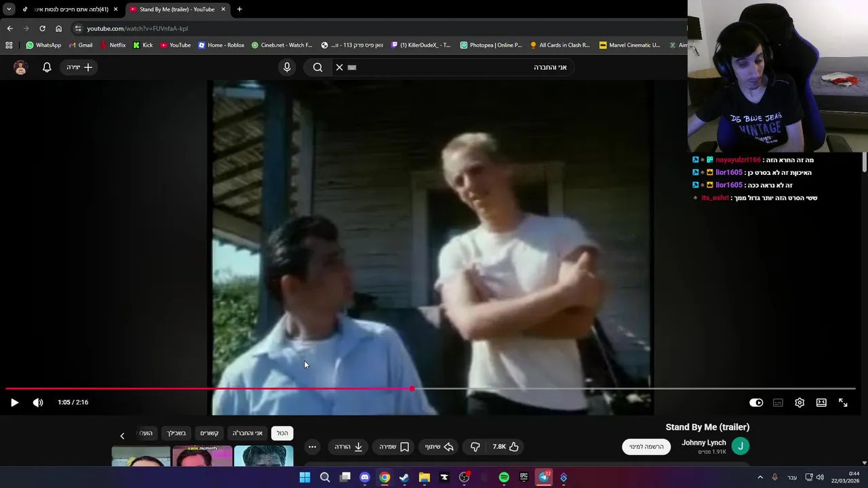Open the Chrome tab search dropdown
868x488 pixels.
pyautogui.click(x=9, y=9)
